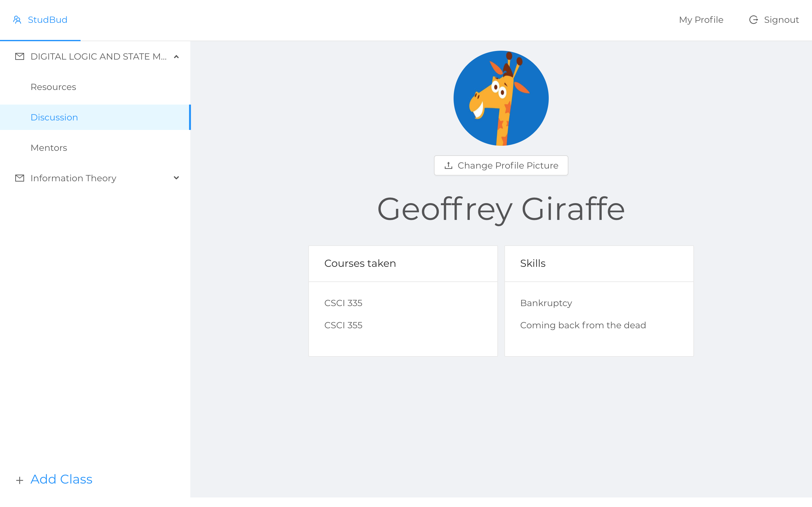Select the Discussion menu item
Image resolution: width=812 pixels, height=507 pixels.
pyautogui.click(x=54, y=117)
